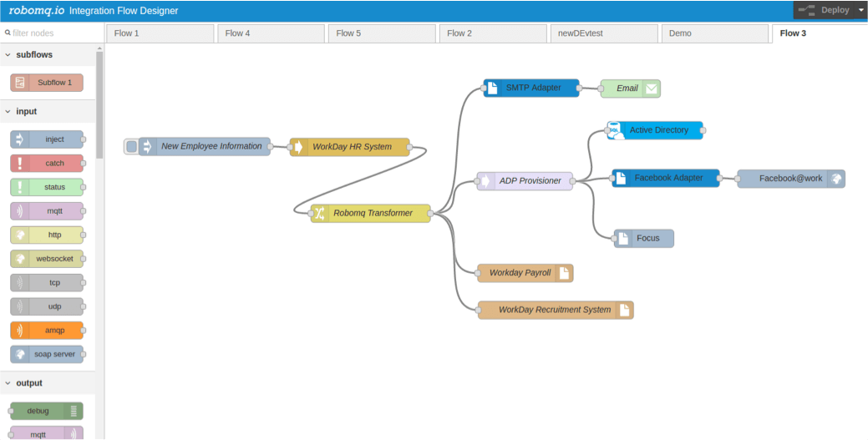Click the status node exclamation icon
The width and height of the screenshot is (868, 440).
point(19,187)
